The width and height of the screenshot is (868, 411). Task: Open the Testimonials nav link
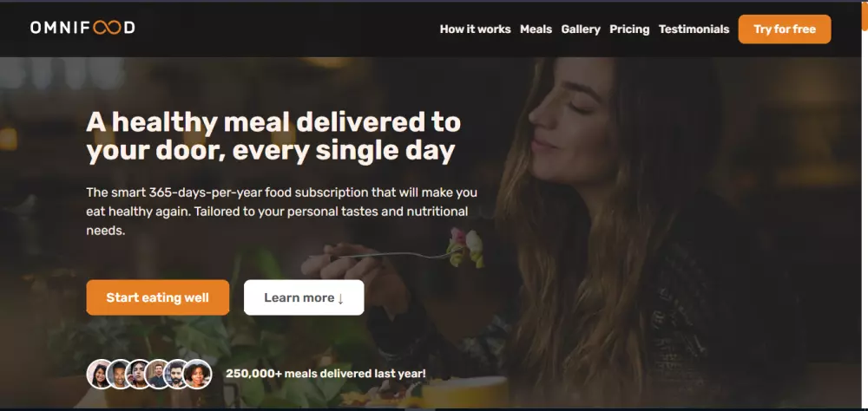[x=694, y=29]
